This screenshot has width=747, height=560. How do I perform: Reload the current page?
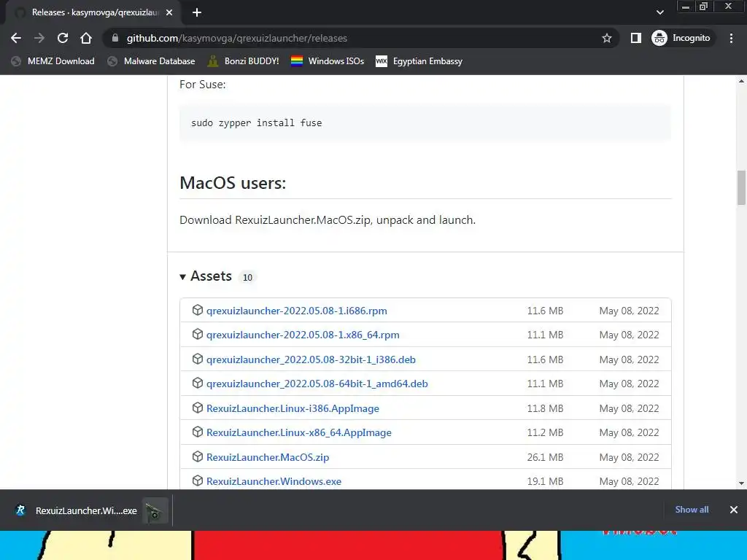pos(63,38)
